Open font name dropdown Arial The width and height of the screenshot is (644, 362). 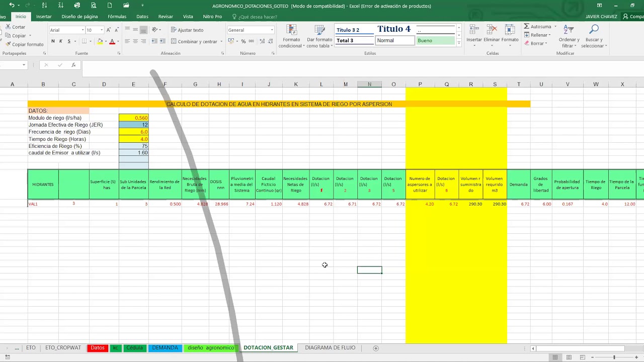82,30
